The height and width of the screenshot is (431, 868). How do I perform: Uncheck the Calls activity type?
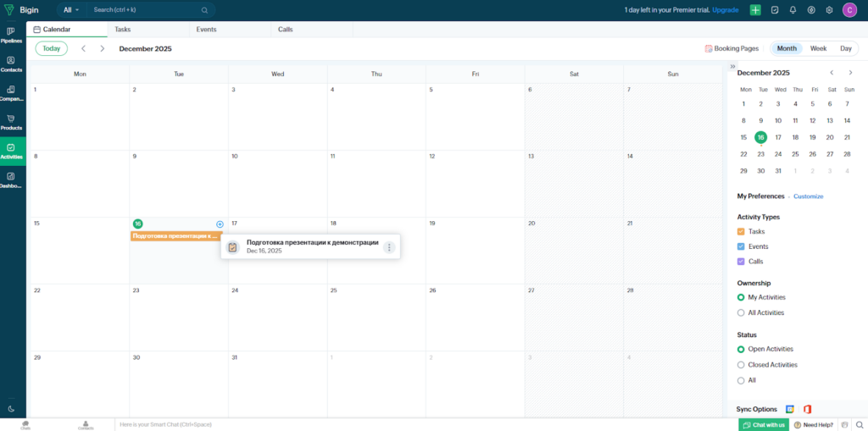pos(741,261)
